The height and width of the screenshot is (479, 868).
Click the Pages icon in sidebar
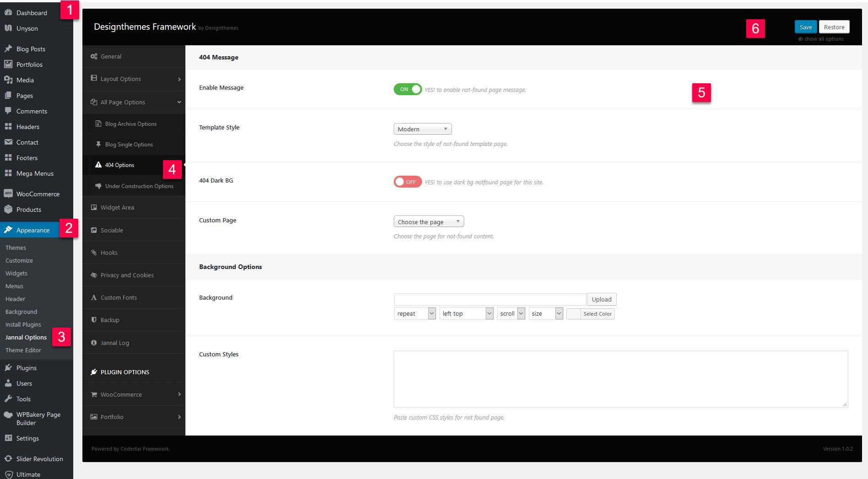coord(8,95)
